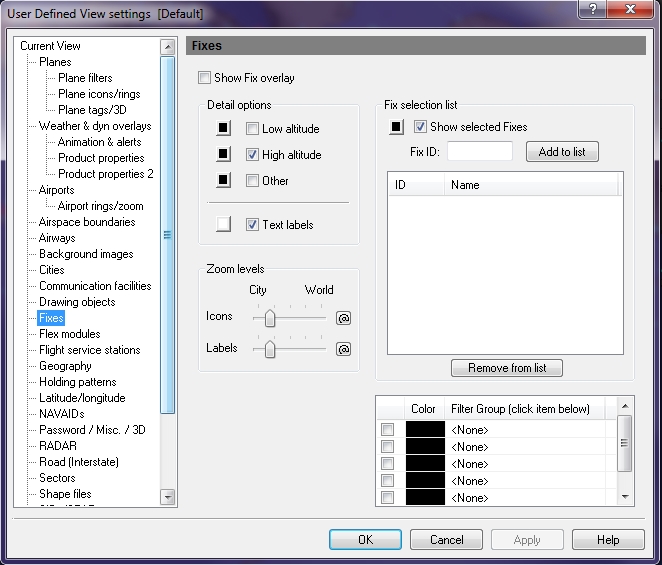Select NAVAIDs in the settings tree
662x565 pixels.
61,414
